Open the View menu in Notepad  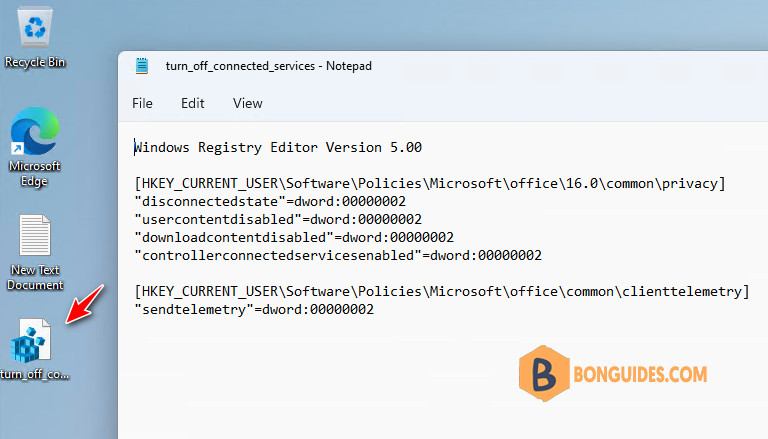coord(247,103)
